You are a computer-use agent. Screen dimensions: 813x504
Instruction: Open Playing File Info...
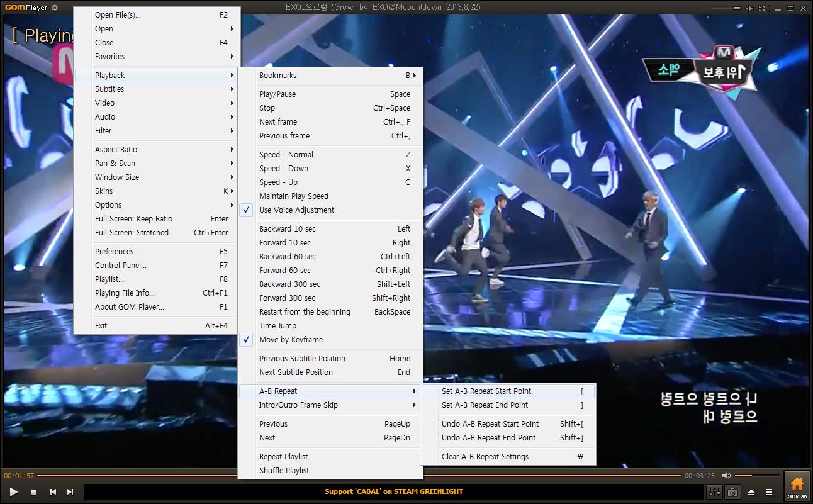pos(157,293)
